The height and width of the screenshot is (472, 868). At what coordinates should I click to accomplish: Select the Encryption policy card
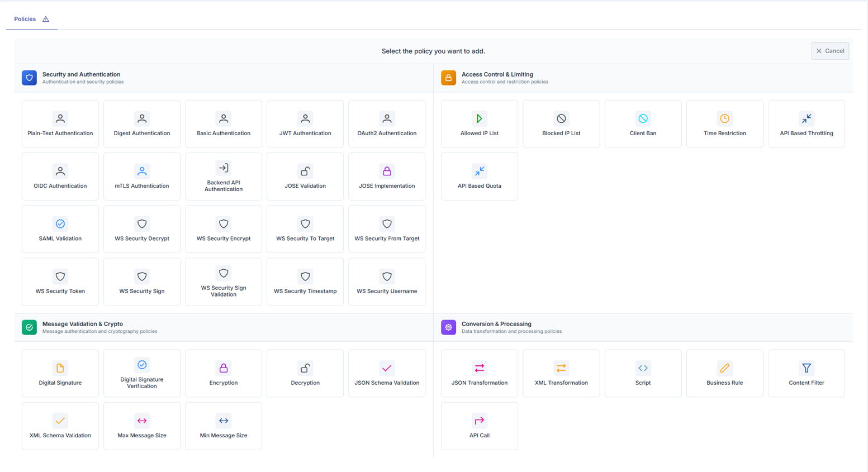coord(224,373)
